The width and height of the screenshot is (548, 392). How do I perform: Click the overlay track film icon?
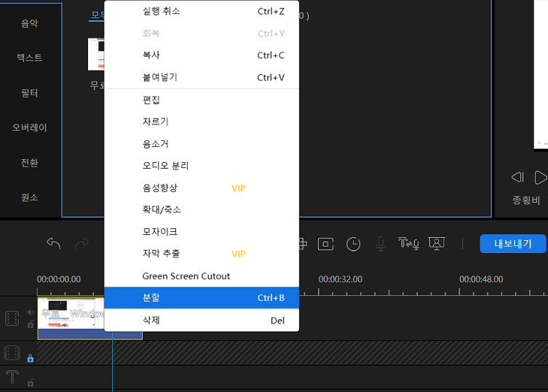tap(12, 353)
